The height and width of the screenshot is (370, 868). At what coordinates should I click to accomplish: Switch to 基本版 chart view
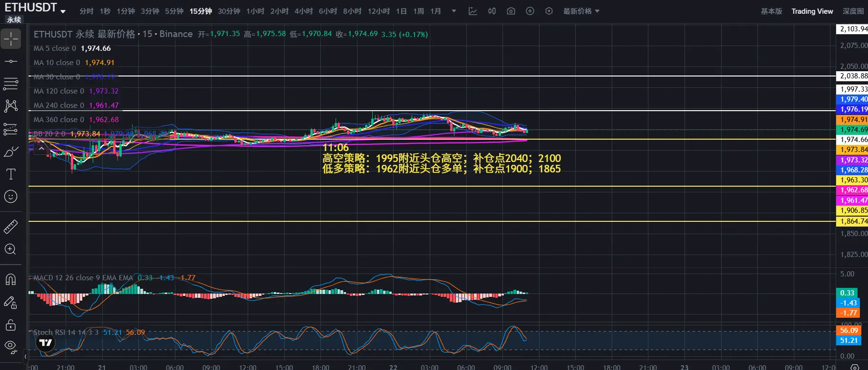coord(772,11)
